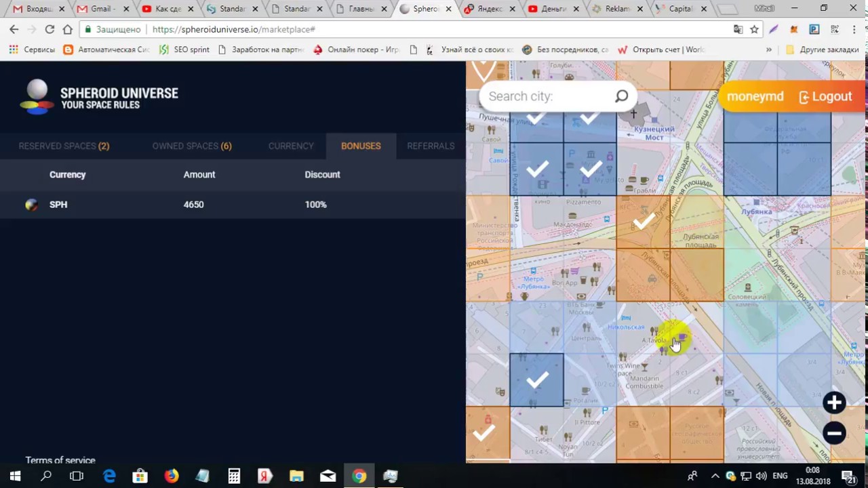The width and height of the screenshot is (868, 488).
Task: Open the Chrome menu three-dot icon
Action: pos(854,30)
